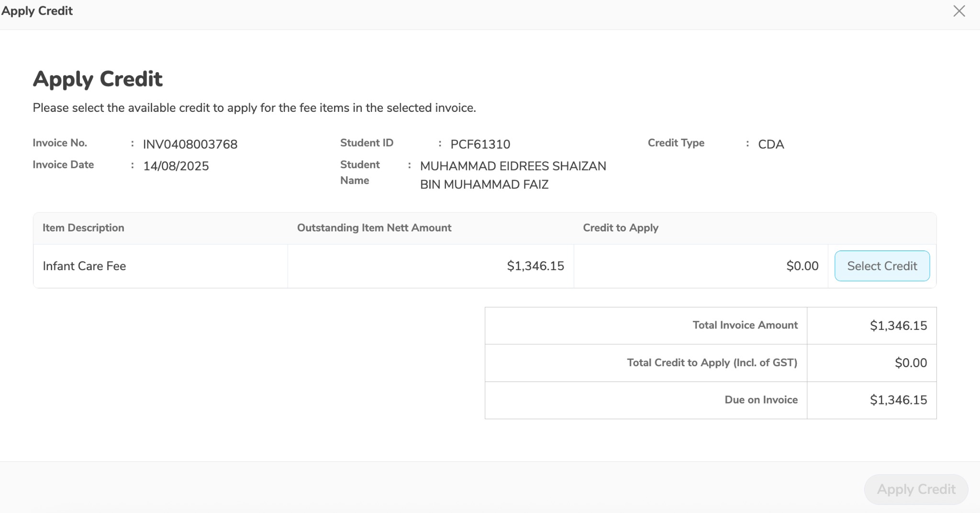
Task: Click invoice number INV0408003768
Action: pyautogui.click(x=190, y=144)
